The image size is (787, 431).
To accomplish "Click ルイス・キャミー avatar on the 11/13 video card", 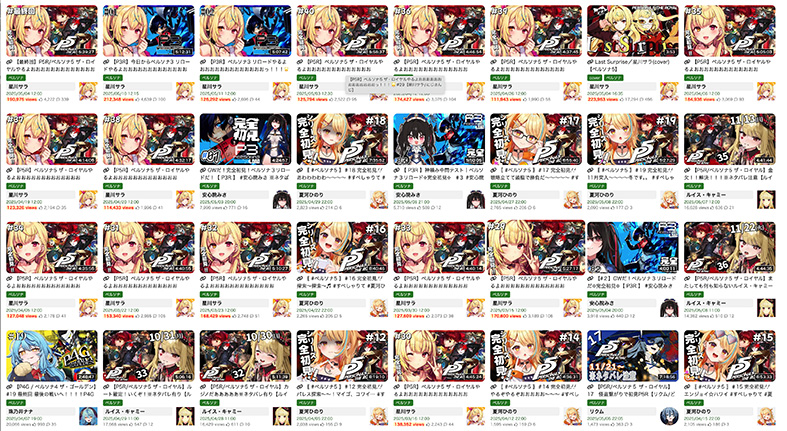I will point(766,199).
